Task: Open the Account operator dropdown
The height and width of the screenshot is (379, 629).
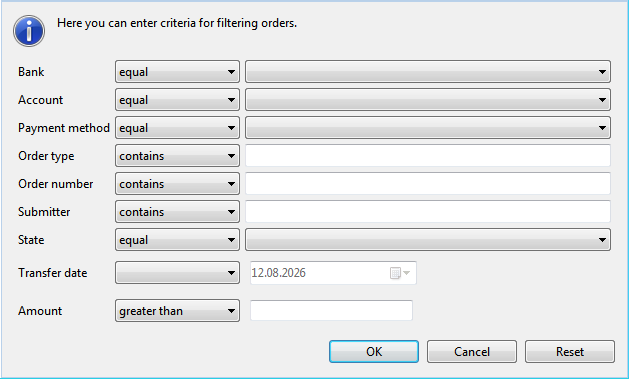Action: coord(177,100)
